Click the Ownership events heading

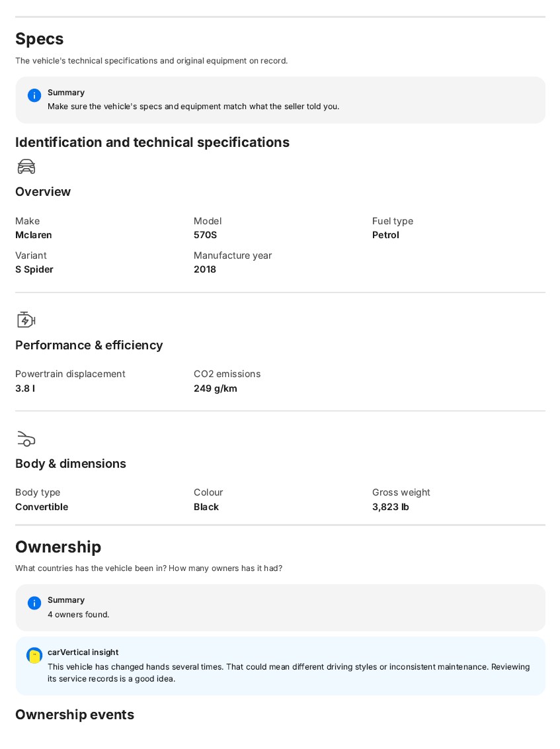tap(75, 715)
